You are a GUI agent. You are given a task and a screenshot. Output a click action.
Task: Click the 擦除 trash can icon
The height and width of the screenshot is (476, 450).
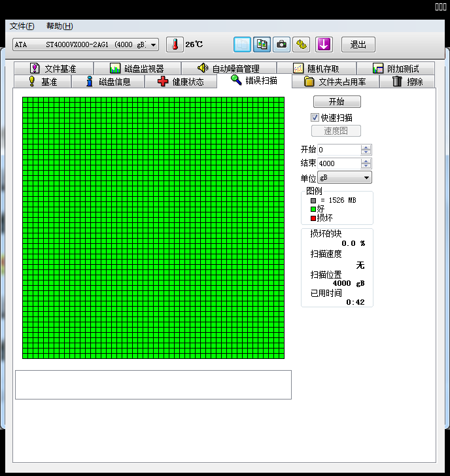coord(397,81)
